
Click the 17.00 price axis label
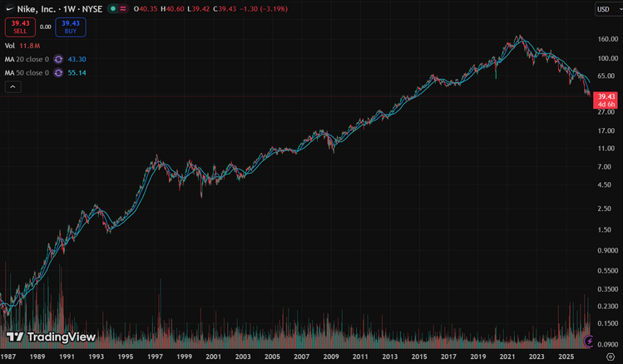click(x=606, y=130)
